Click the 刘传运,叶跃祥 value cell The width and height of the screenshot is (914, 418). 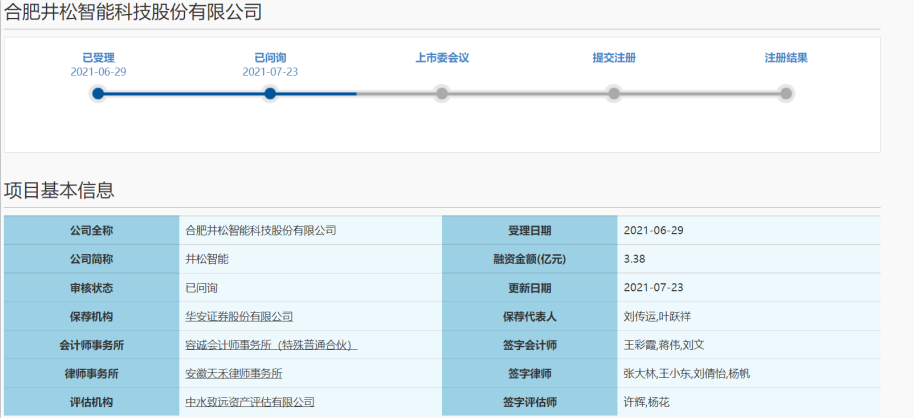coord(749,317)
